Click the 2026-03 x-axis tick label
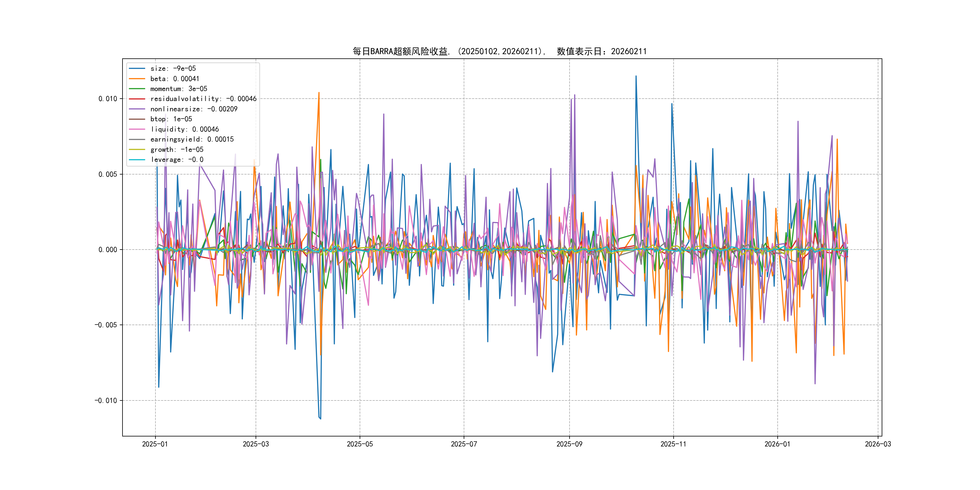 (x=878, y=444)
